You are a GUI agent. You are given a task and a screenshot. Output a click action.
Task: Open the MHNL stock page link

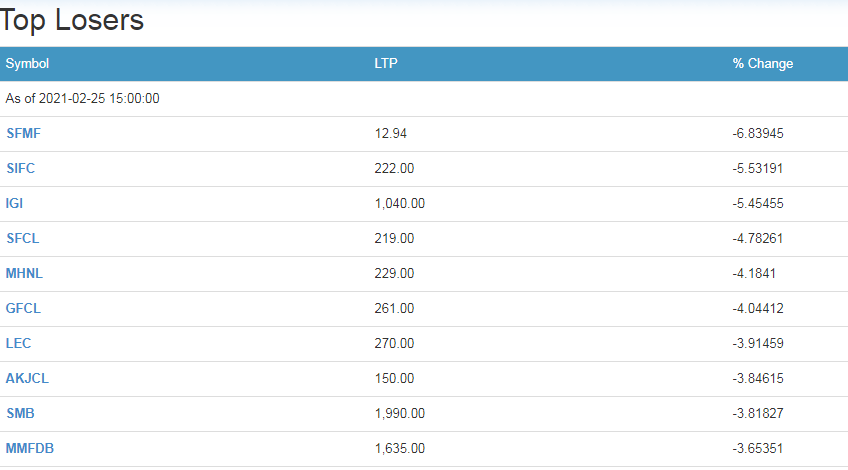[24, 273]
